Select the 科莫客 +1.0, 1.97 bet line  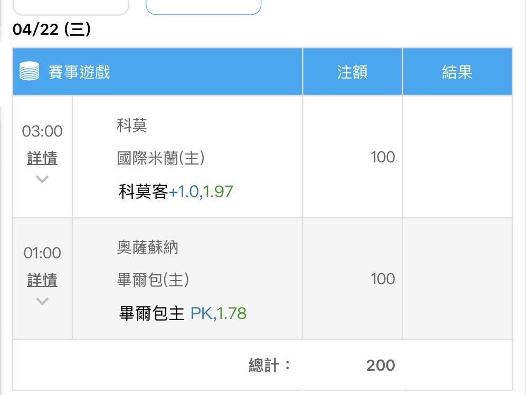coord(176,191)
